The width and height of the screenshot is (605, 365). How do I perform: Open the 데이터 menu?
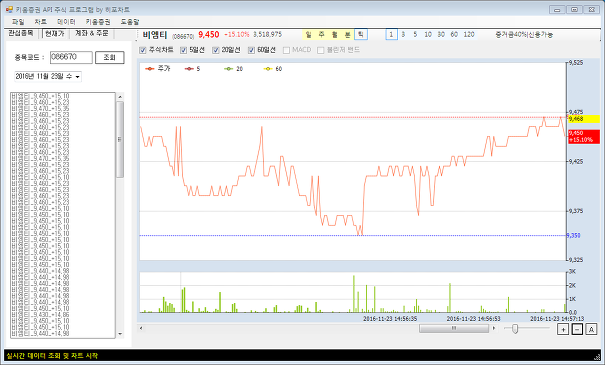[x=66, y=22]
